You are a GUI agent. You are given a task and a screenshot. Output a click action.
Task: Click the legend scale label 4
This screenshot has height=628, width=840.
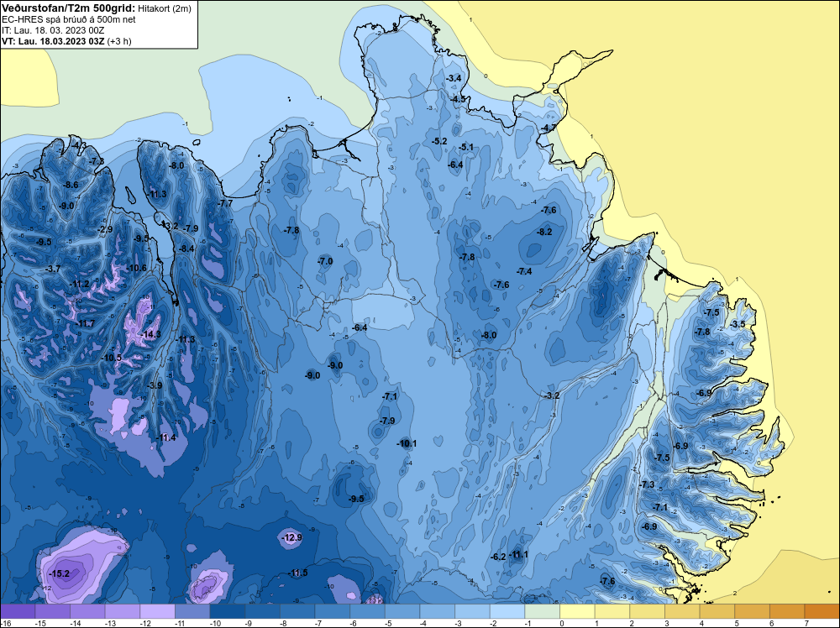(x=701, y=623)
